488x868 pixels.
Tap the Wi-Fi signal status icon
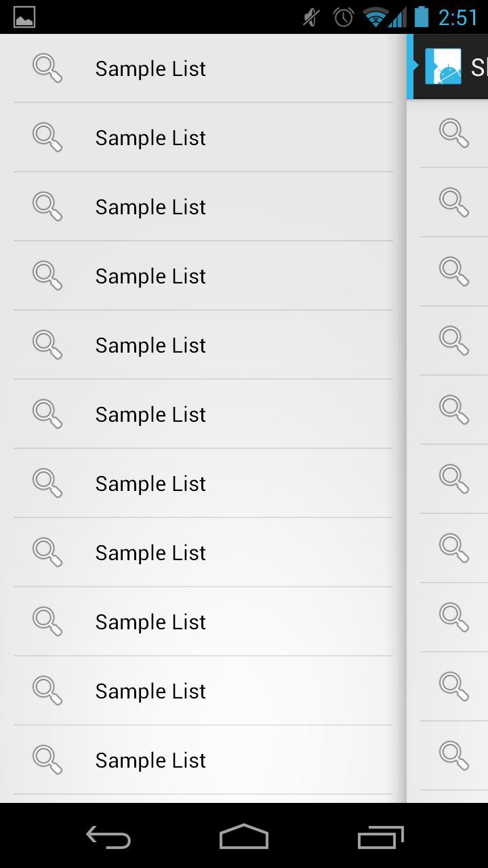373,17
